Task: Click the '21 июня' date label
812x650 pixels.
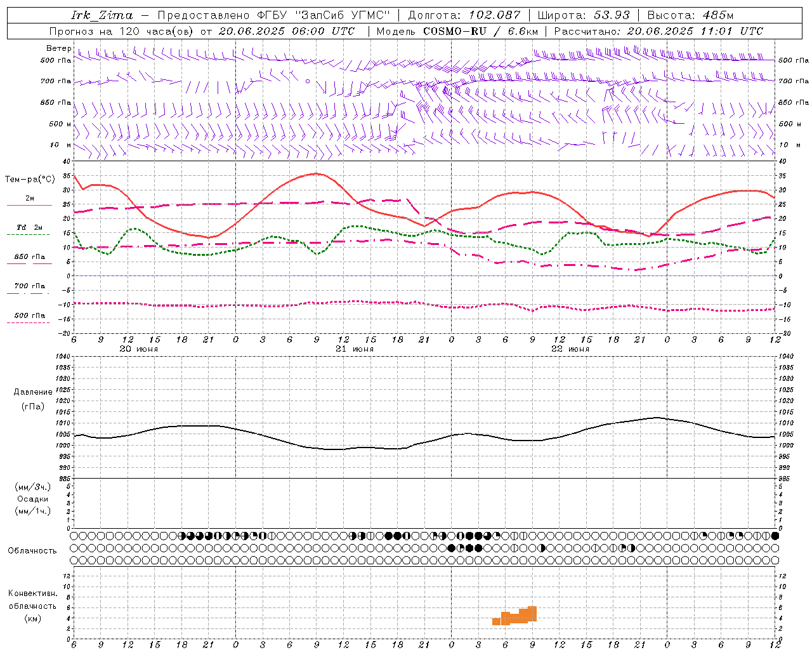Action: pyautogui.click(x=355, y=349)
